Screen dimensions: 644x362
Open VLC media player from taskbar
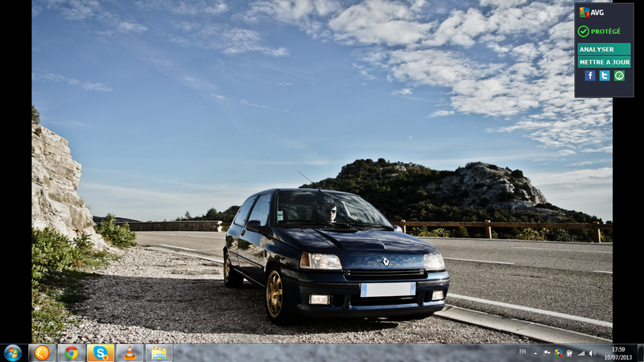(x=130, y=353)
